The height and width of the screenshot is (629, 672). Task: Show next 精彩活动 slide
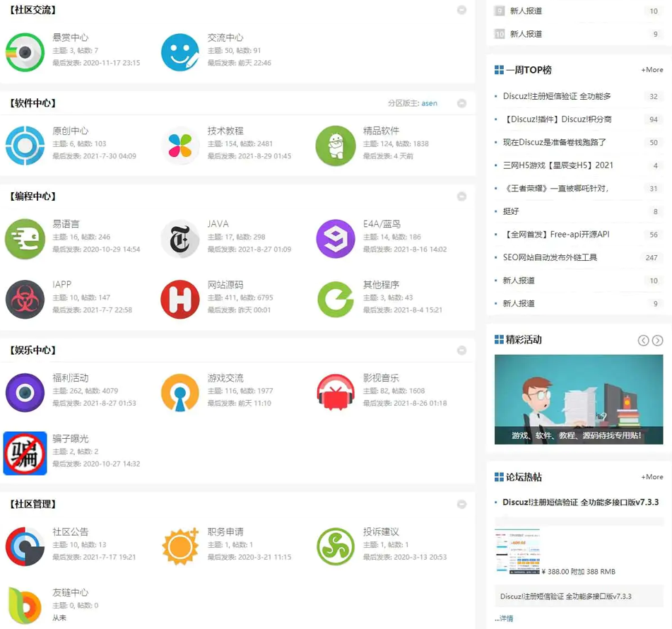tap(657, 341)
